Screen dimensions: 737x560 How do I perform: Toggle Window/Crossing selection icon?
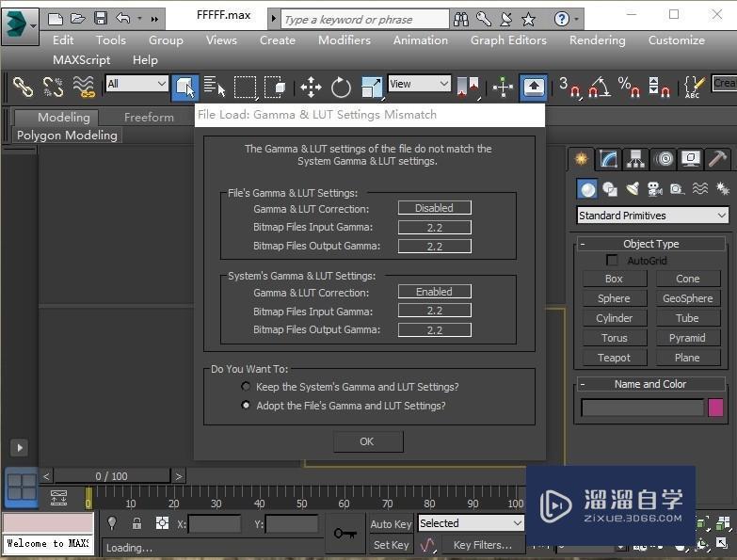pyautogui.click(x=275, y=88)
